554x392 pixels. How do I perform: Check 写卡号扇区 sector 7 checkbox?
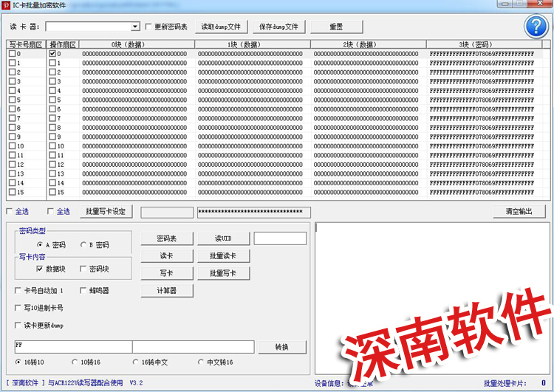pos(13,118)
